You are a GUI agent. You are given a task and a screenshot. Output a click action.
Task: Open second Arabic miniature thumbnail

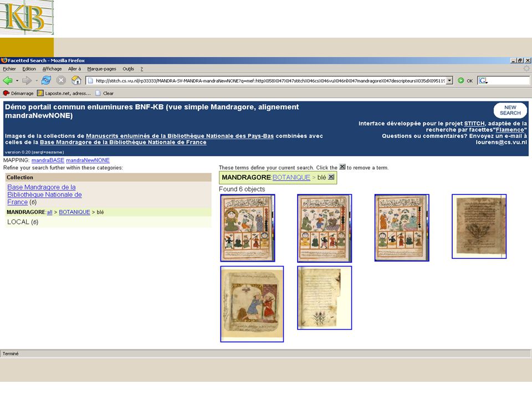click(324, 228)
